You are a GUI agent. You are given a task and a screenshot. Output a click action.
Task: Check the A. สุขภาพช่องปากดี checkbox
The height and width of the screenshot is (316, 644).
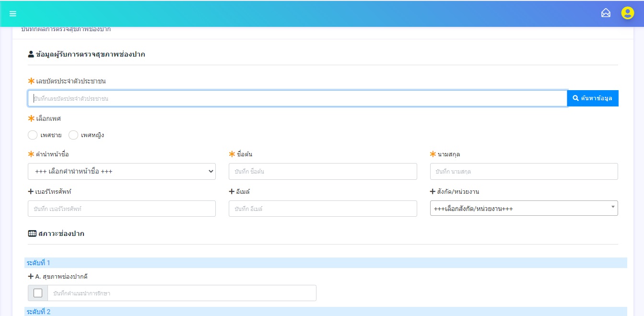point(38,293)
